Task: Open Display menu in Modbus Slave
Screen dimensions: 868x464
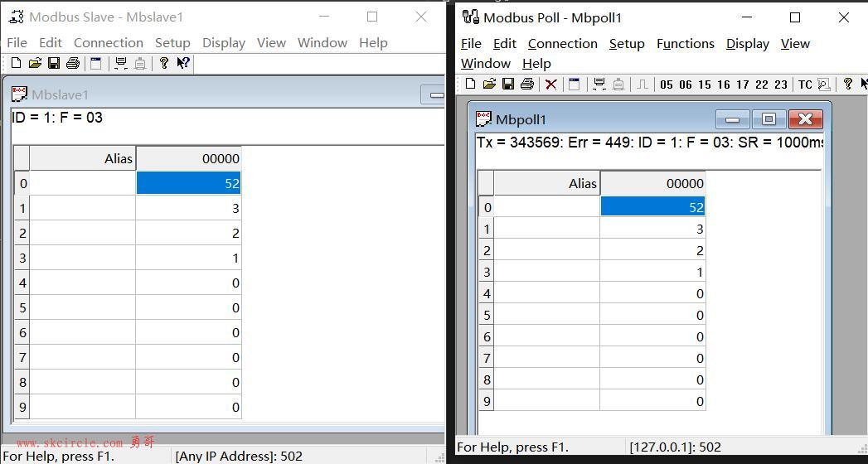Action: click(224, 42)
